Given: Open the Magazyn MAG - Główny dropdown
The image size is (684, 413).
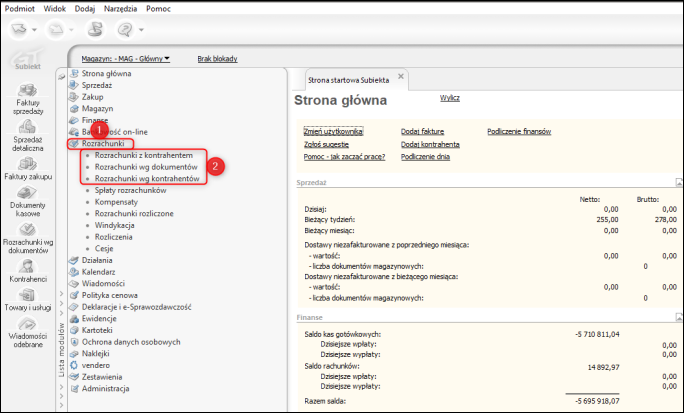Looking at the screenshot, I should 126,59.
